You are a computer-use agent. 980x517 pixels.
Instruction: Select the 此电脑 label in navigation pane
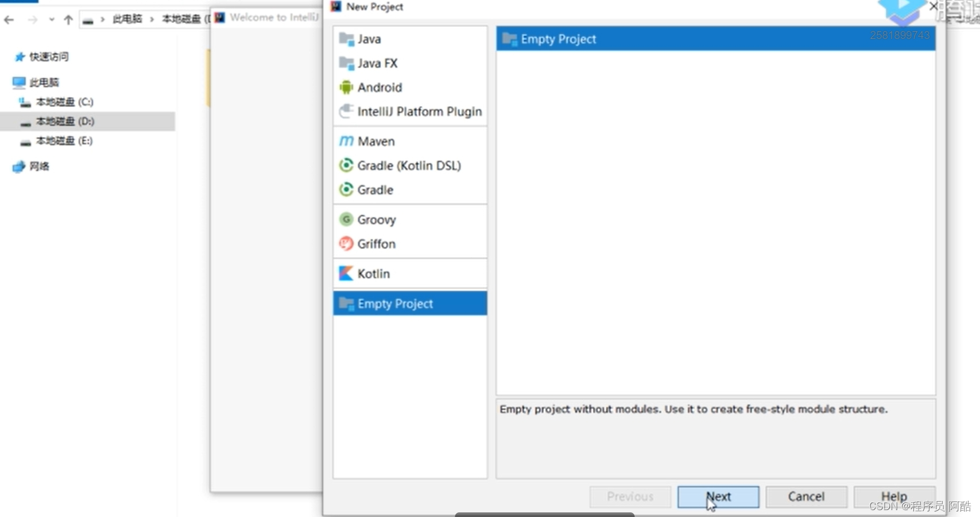coord(44,83)
